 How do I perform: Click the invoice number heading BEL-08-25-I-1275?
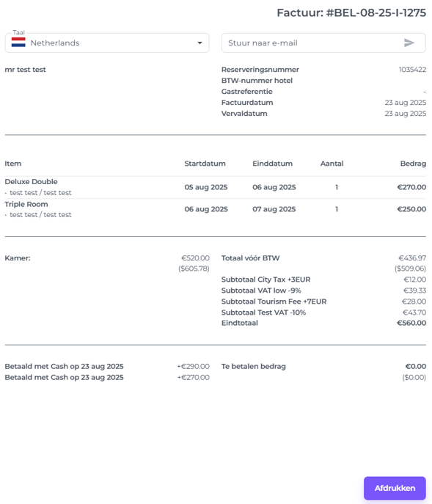(x=351, y=13)
